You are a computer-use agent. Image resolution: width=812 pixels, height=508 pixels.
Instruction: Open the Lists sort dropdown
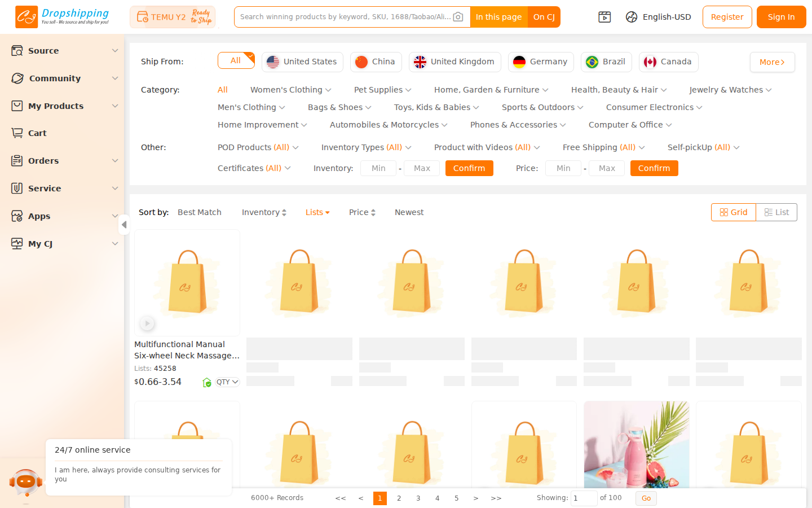317,212
